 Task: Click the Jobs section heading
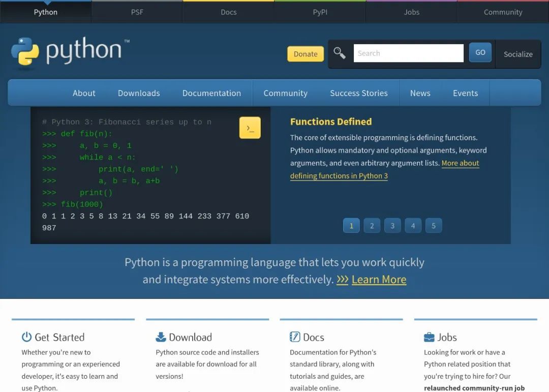tap(447, 338)
